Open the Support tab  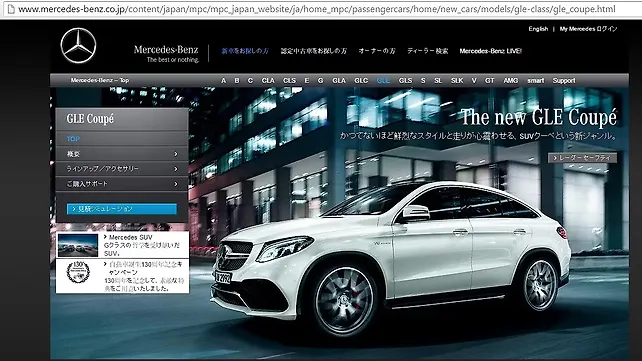point(564,81)
